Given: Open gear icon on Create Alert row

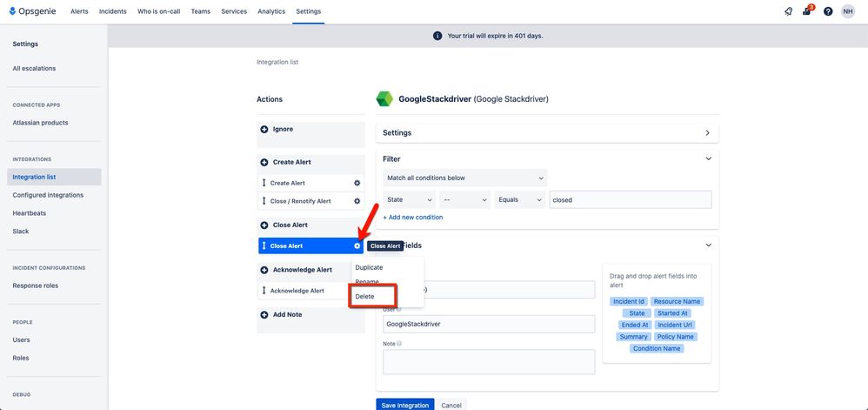Looking at the screenshot, I should tap(357, 183).
